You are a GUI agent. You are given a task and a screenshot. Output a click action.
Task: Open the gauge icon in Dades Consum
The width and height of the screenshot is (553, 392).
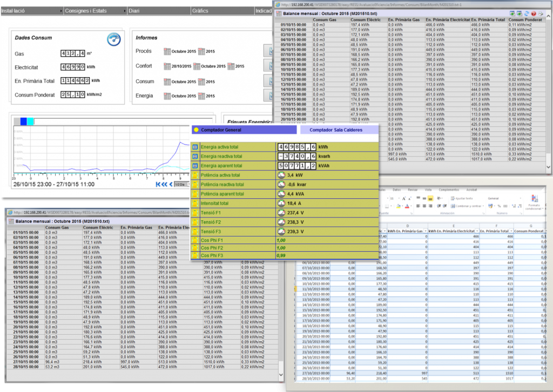(x=113, y=39)
